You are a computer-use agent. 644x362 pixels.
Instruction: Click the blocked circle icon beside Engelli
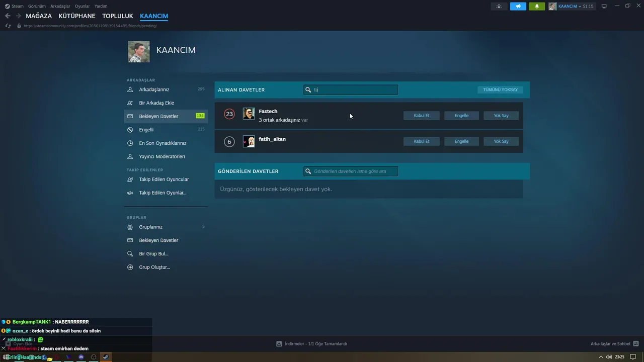click(x=130, y=130)
